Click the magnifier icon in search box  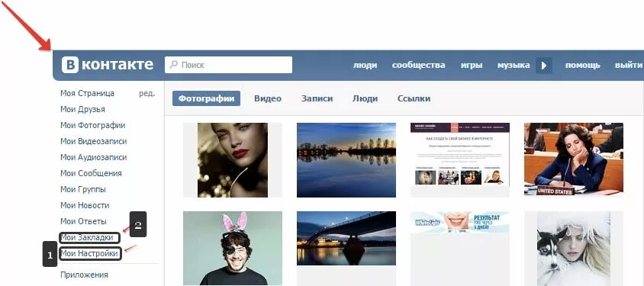coord(173,65)
